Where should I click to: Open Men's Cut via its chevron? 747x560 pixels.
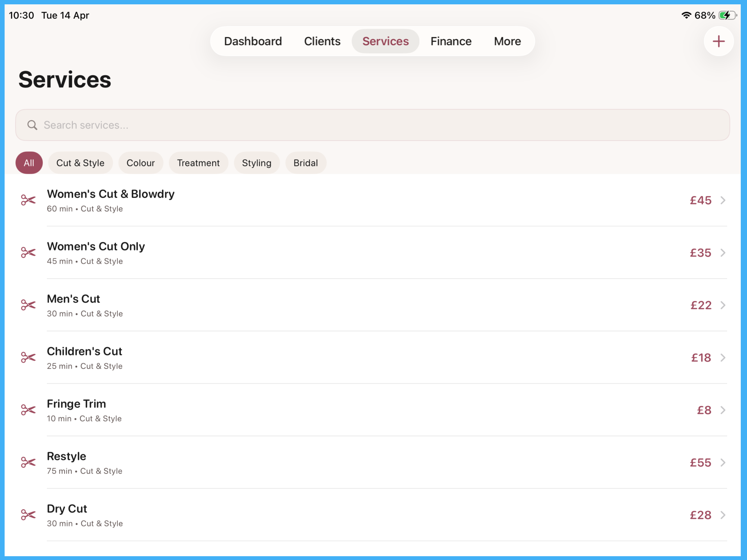[723, 305]
